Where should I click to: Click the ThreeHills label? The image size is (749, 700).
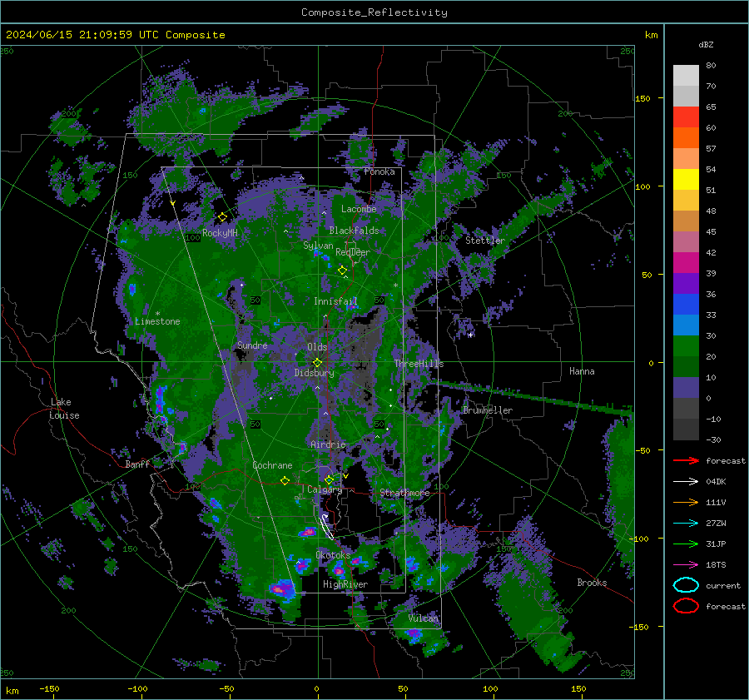tap(419, 364)
